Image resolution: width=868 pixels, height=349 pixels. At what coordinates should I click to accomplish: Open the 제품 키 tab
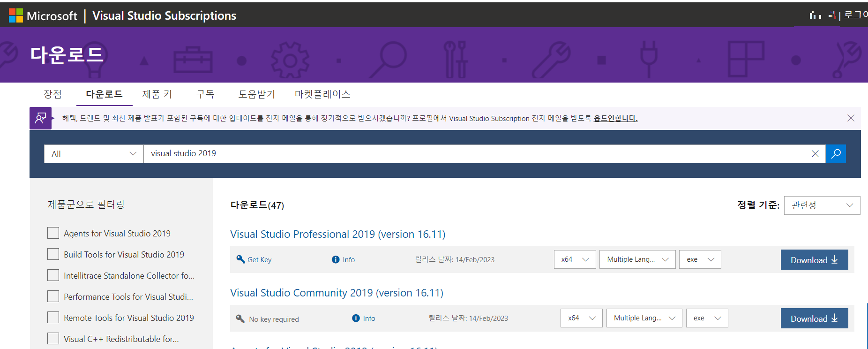[157, 94]
